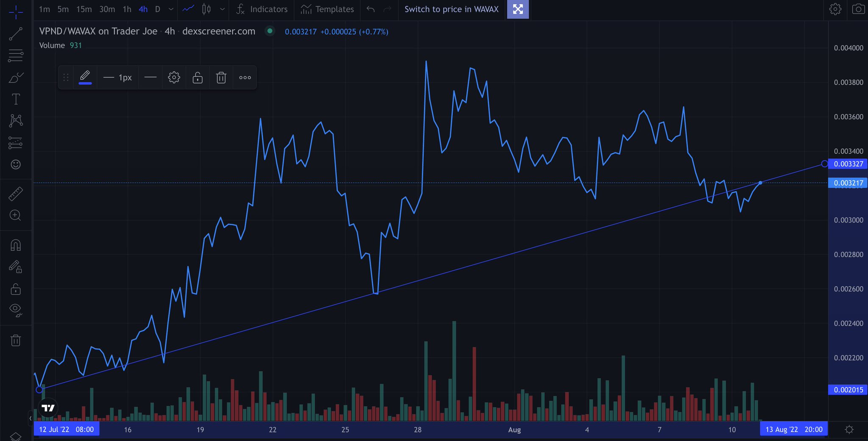Screen dimensions: 868x441
Task: Toggle magnet mode for drawings
Action: (16, 245)
